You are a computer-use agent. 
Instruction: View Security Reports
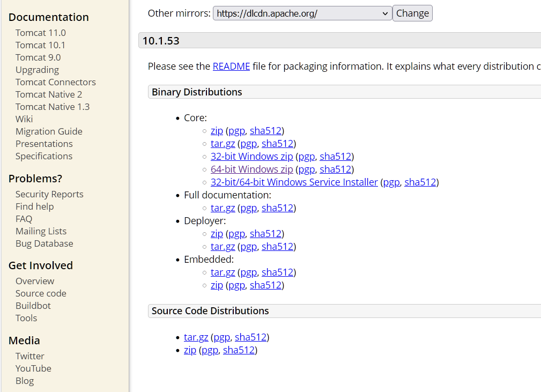pos(49,194)
